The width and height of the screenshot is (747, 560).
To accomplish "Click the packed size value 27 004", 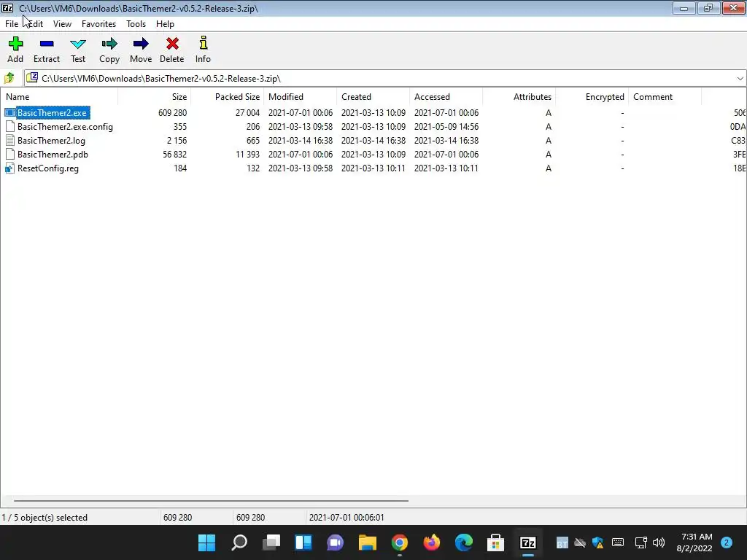I will click(247, 113).
